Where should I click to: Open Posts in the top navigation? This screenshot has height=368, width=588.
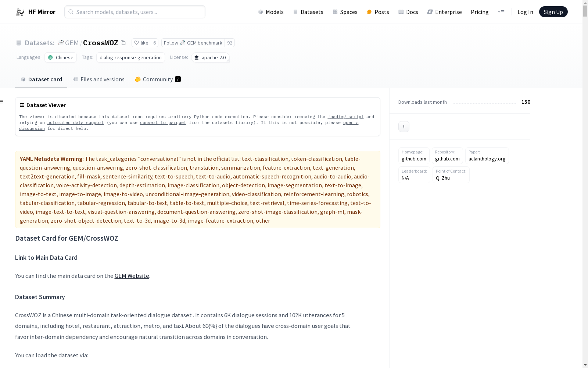click(378, 12)
